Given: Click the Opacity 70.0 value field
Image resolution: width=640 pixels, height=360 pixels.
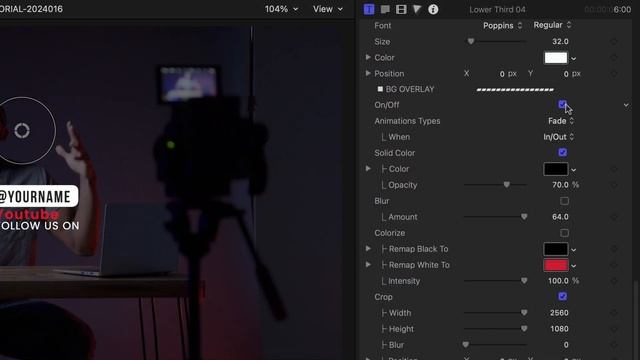Looking at the screenshot, I should click(560, 185).
